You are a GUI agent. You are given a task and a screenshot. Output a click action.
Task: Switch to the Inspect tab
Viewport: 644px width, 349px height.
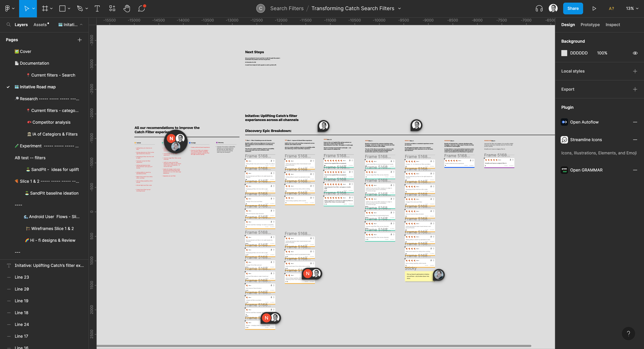(x=613, y=25)
